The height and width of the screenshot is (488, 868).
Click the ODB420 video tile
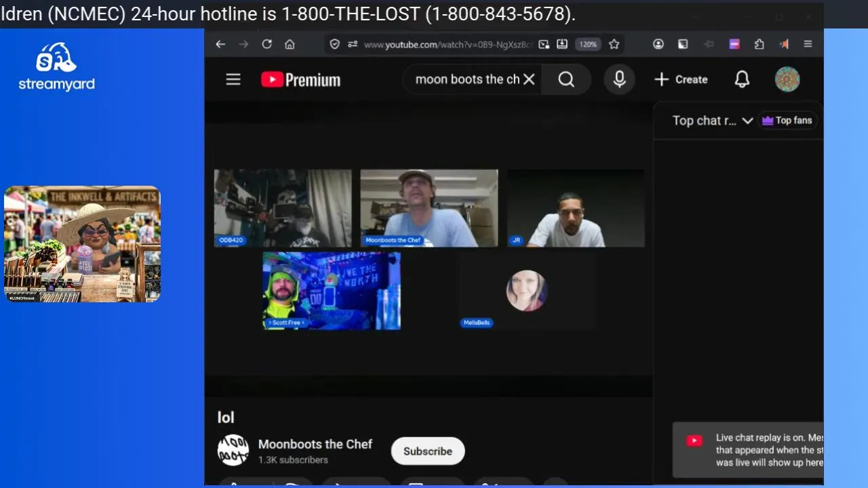[x=283, y=208]
